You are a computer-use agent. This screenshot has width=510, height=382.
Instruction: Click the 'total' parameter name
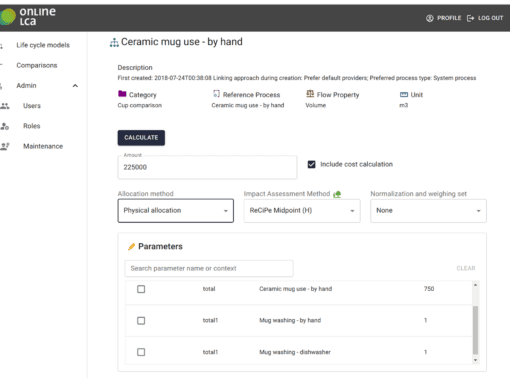pos(209,289)
